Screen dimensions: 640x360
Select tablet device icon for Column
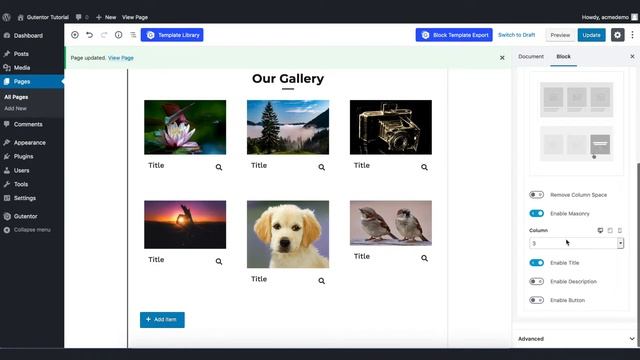(x=610, y=231)
